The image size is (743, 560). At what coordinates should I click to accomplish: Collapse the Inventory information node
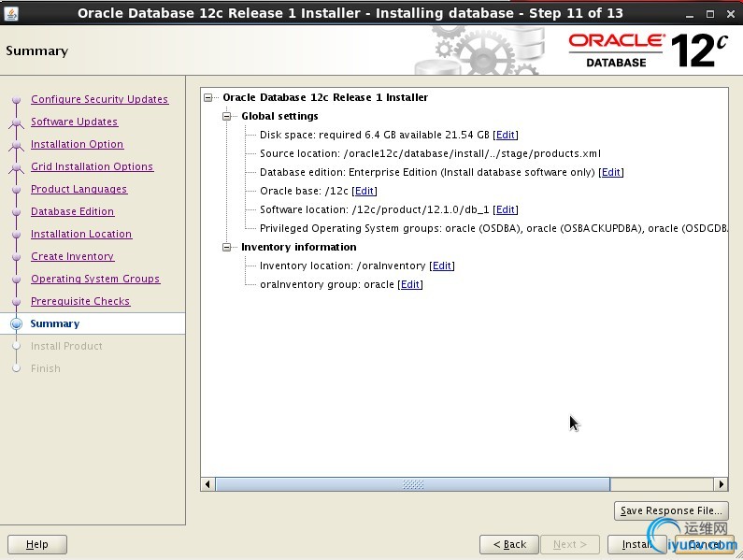(x=227, y=247)
